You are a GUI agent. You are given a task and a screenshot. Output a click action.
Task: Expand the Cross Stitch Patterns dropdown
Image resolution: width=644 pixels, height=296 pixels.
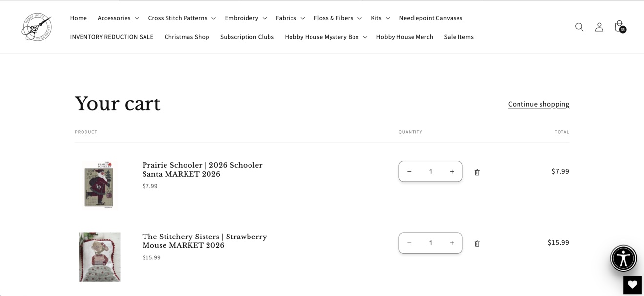(x=182, y=18)
